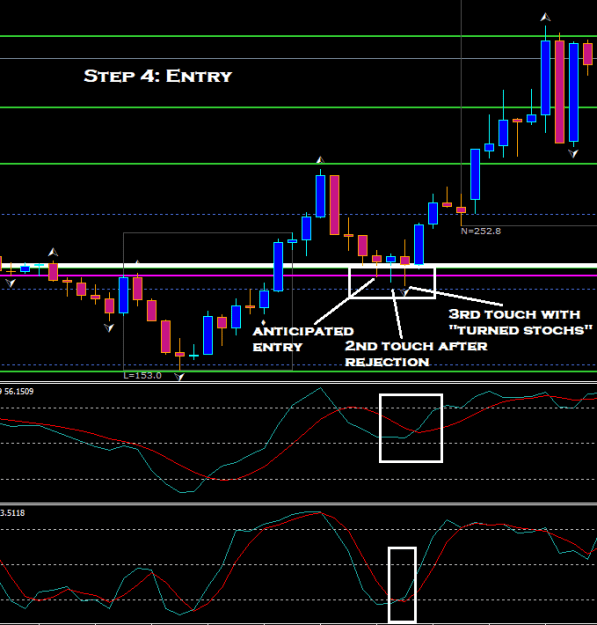Image resolution: width=597 pixels, height=625 pixels.
Task: Click the Anticipated Entry annotation label
Action: [x=303, y=339]
